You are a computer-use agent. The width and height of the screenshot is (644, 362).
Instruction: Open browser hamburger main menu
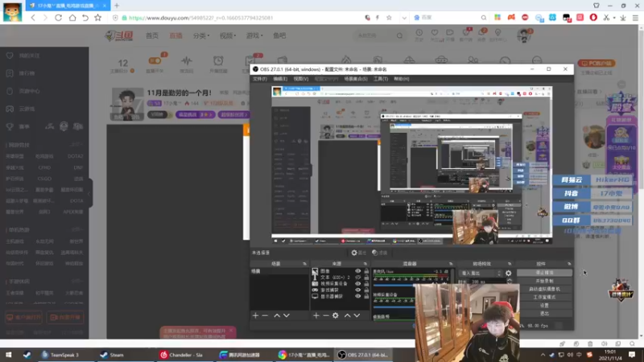[635, 18]
